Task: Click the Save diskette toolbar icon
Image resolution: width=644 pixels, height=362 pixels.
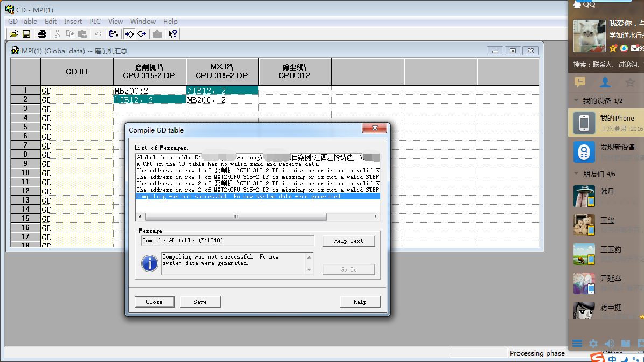Action: (26, 34)
